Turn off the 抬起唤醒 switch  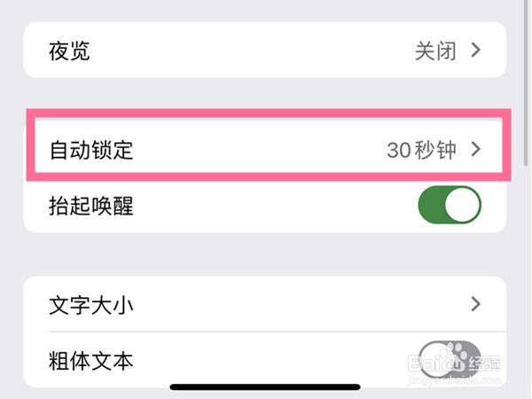[450, 206]
